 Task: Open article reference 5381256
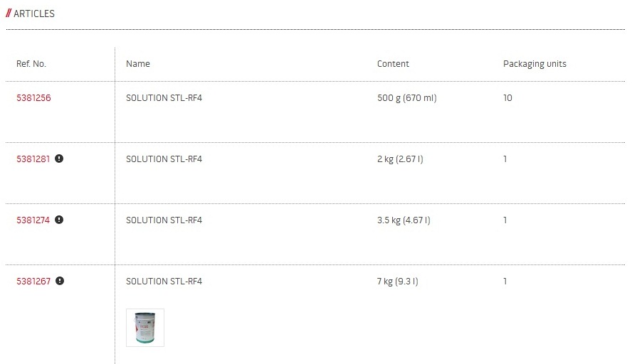click(33, 98)
